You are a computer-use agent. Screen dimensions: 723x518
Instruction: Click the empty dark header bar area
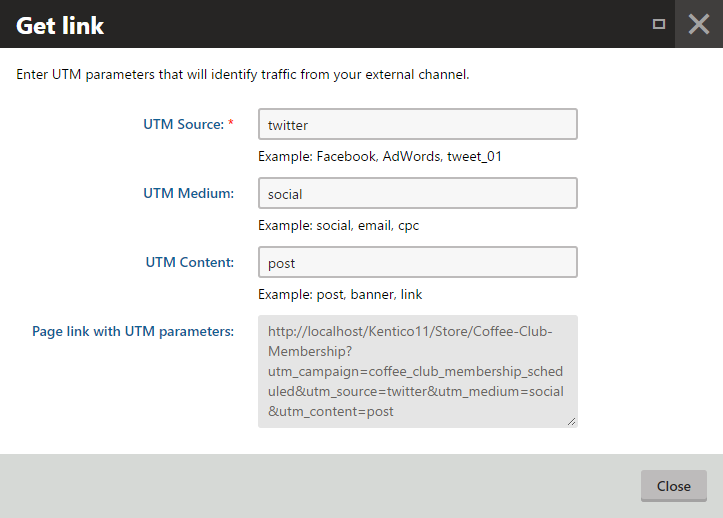coord(380,24)
